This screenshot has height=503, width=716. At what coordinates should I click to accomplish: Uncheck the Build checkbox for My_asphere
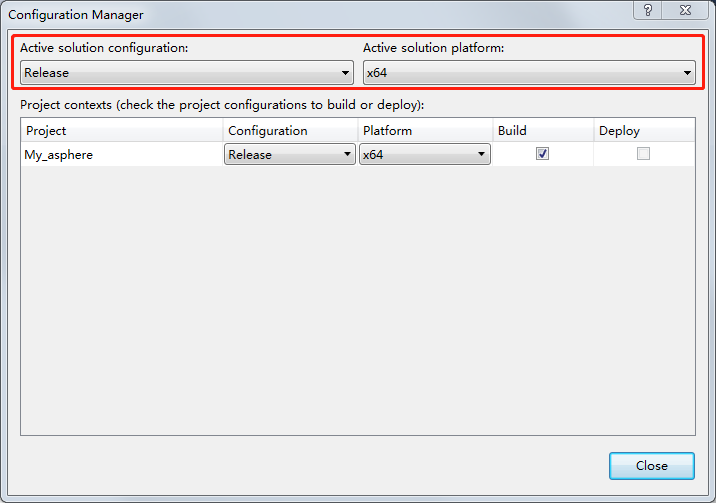point(542,154)
